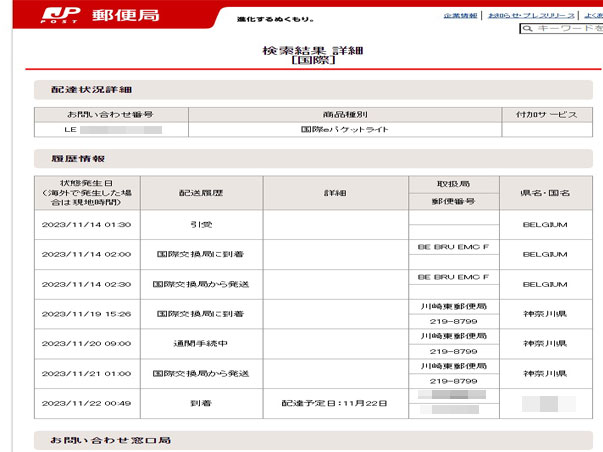Click the tracking number starting with LE
603x452 pixels.
tap(111, 130)
